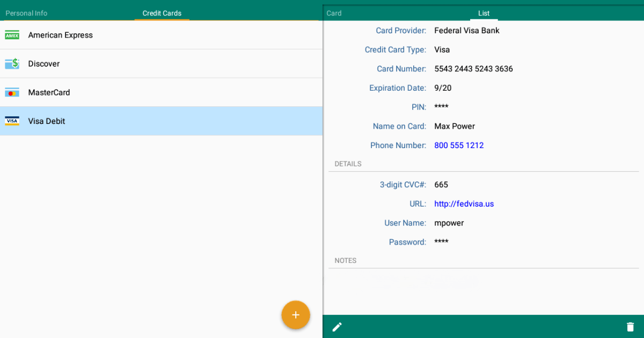Expand the NOTES section header
644x338 pixels.
click(x=345, y=260)
